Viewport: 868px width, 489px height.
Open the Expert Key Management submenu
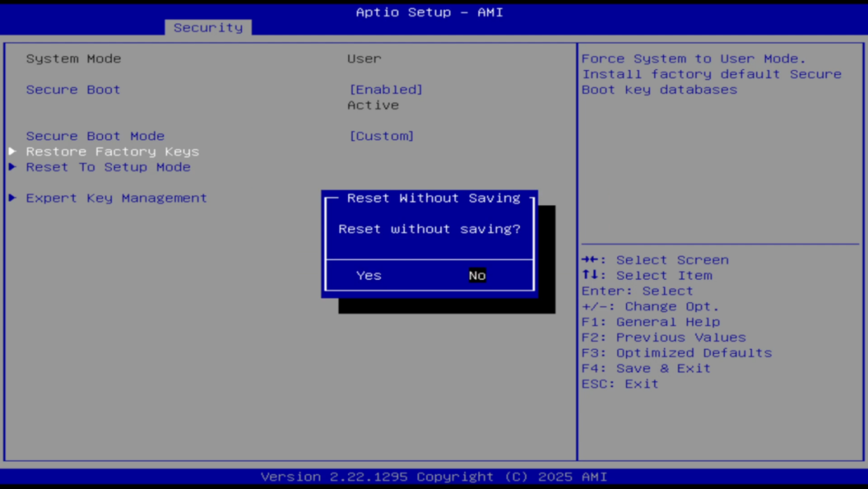(117, 198)
